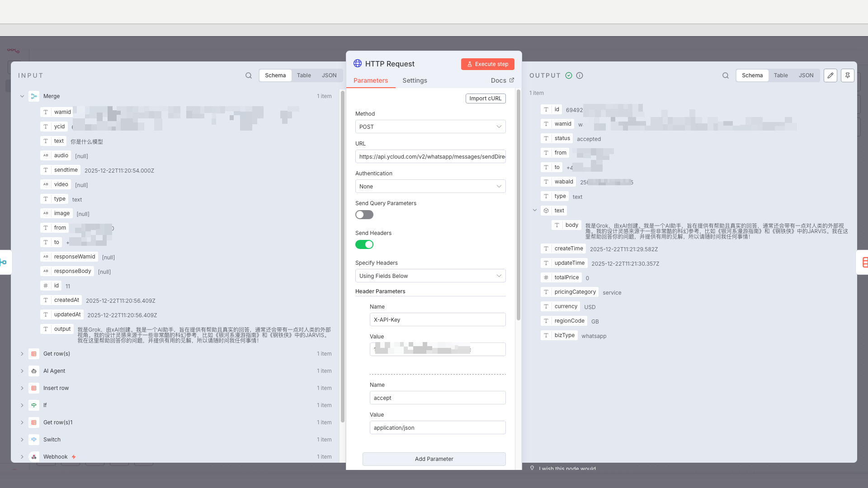Search the output panel data

pyautogui.click(x=726, y=75)
